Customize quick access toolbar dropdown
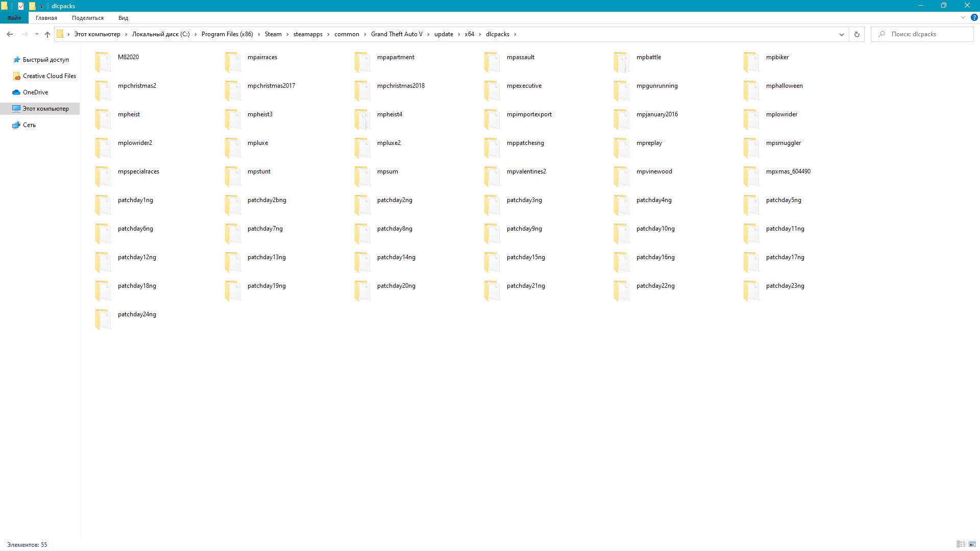 [x=42, y=6]
